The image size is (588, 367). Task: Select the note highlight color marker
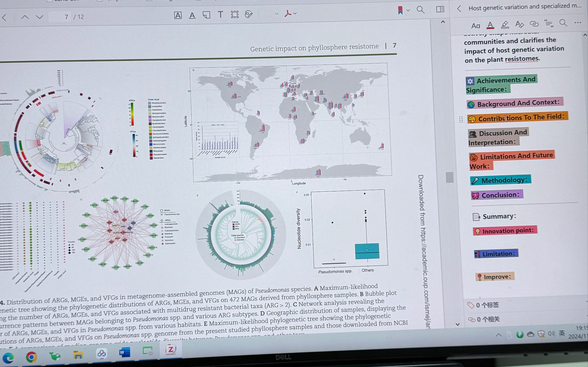(505, 24)
